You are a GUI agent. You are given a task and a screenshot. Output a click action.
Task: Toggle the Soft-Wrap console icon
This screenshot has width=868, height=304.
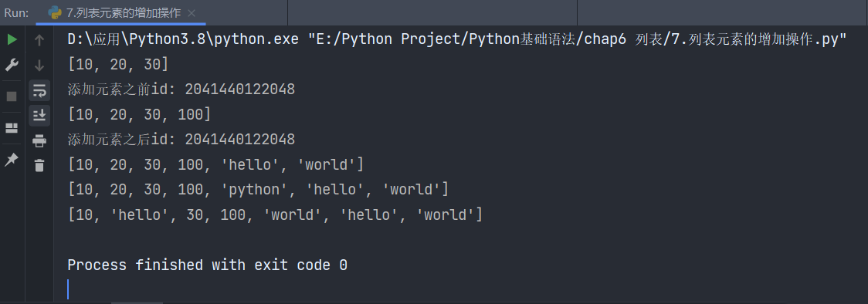coord(39,90)
